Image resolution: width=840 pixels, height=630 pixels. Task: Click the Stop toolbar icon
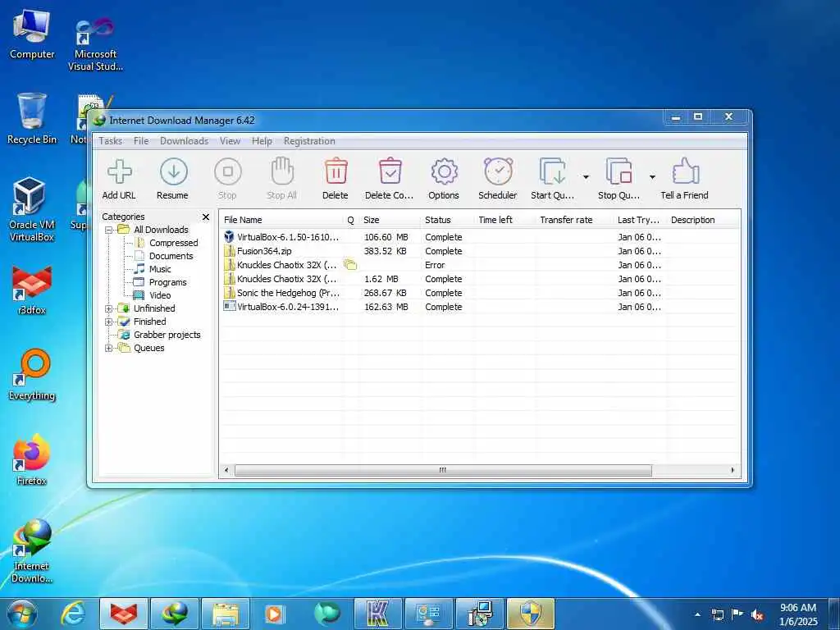click(x=228, y=172)
